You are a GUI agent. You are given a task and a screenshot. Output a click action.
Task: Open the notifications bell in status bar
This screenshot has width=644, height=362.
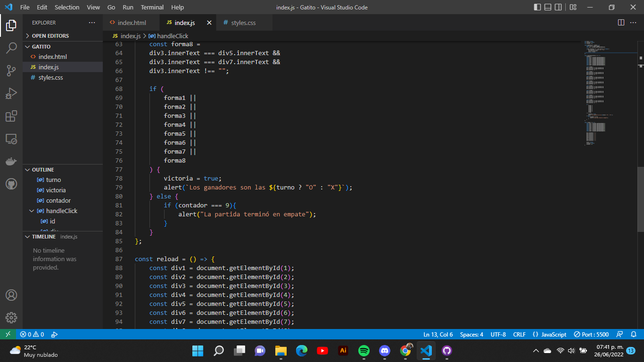(x=634, y=335)
